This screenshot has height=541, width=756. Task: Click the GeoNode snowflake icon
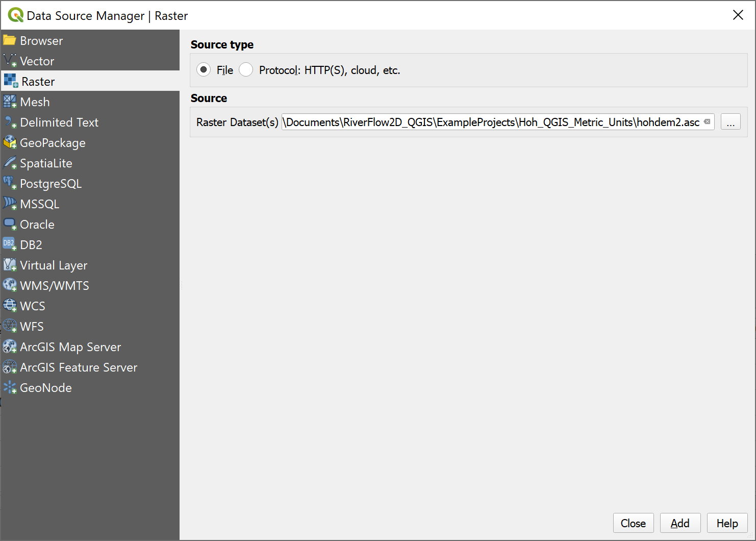pos(10,387)
